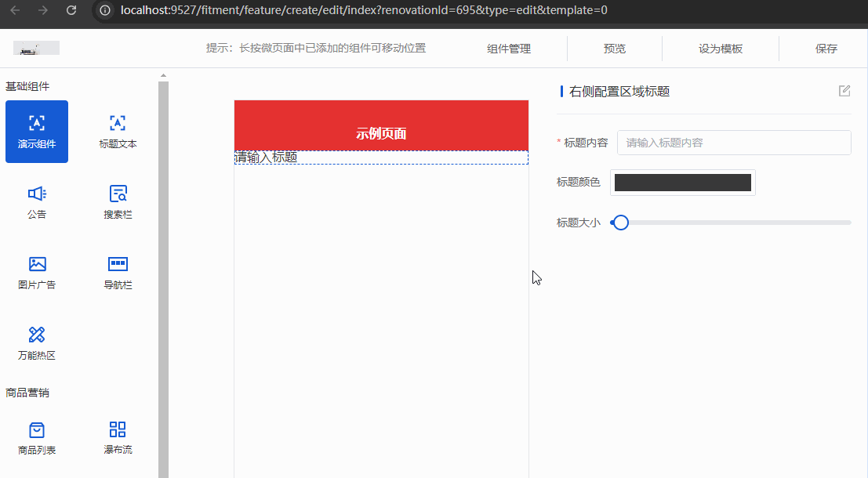Click the edit icon beside 右侧配置区域标题
The height and width of the screenshot is (478, 868).
click(844, 91)
